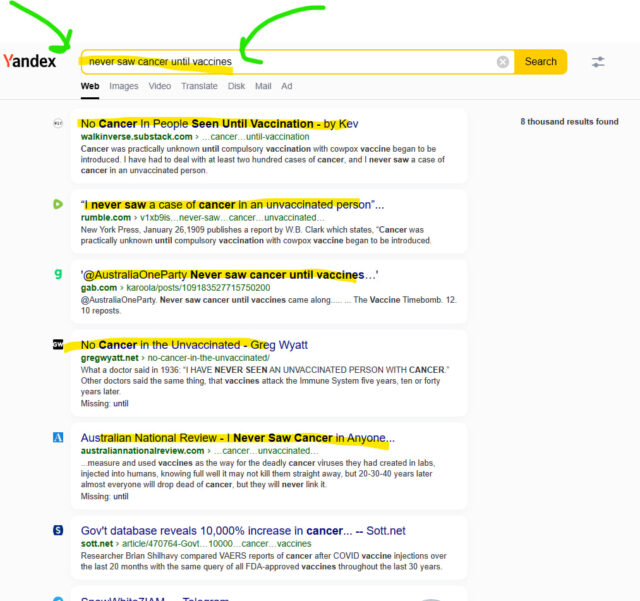Open the Mail tab
The width and height of the screenshot is (640, 601).
click(x=263, y=86)
